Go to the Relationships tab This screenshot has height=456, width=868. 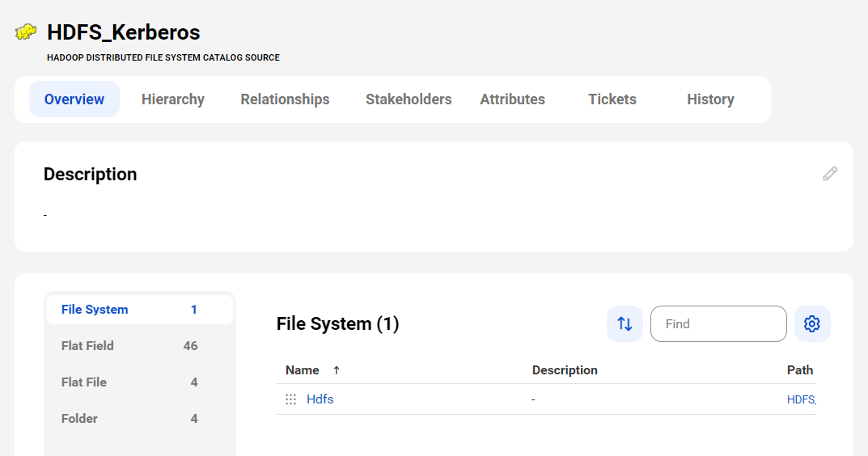285,99
